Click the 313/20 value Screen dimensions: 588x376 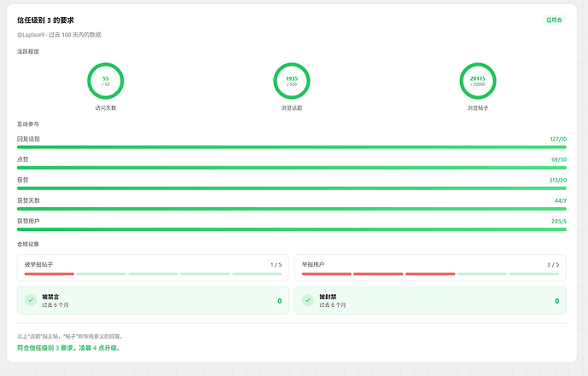pyautogui.click(x=557, y=180)
